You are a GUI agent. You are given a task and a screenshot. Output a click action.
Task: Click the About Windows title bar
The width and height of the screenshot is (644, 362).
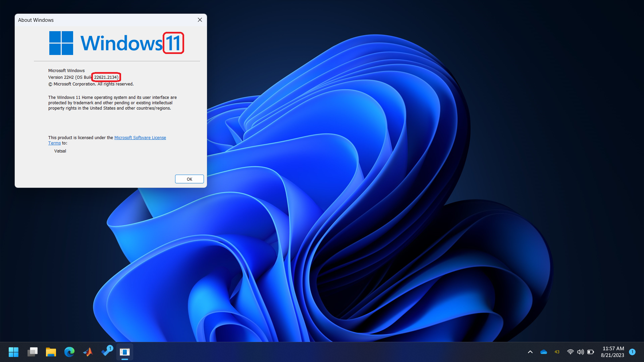pyautogui.click(x=101, y=20)
